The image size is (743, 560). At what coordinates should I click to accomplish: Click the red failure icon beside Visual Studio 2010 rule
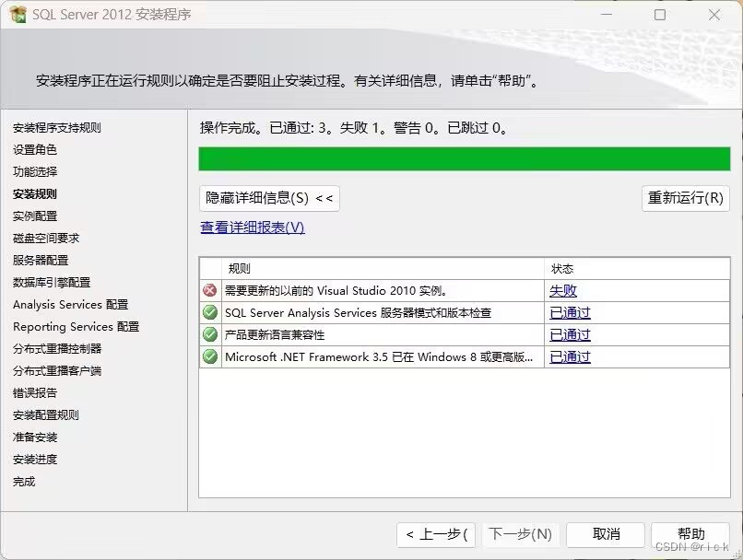click(x=210, y=290)
